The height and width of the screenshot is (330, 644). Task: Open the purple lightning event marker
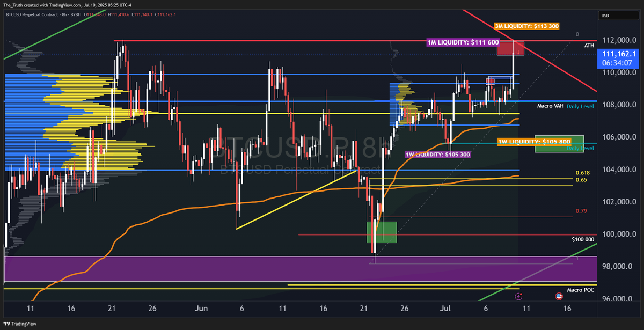tap(518, 296)
